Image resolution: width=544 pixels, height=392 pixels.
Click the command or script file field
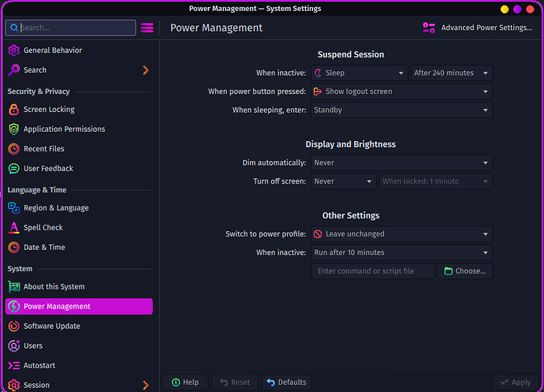click(372, 271)
